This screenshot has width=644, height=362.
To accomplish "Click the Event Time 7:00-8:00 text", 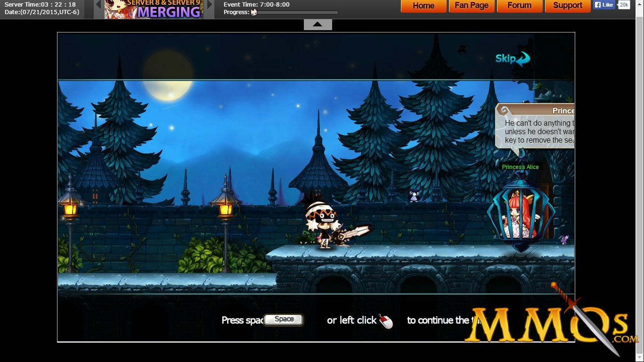I will tap(257, 5).
